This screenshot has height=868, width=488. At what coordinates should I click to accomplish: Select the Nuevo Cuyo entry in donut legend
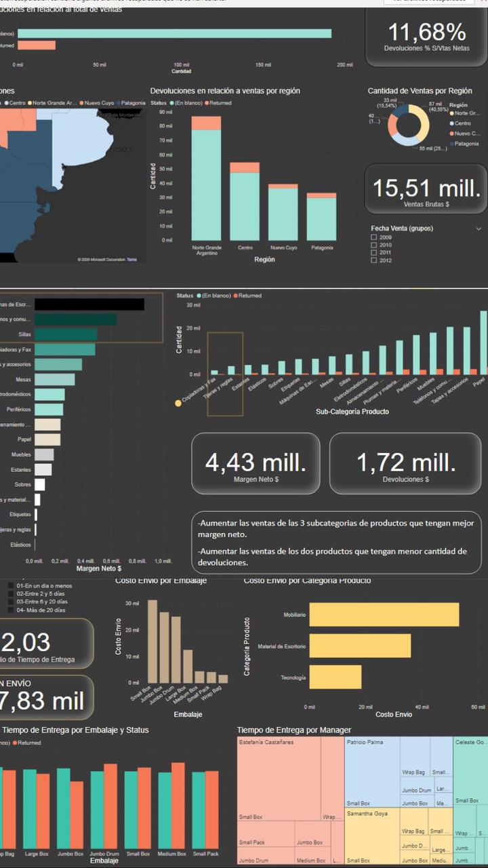pos(452,134)
